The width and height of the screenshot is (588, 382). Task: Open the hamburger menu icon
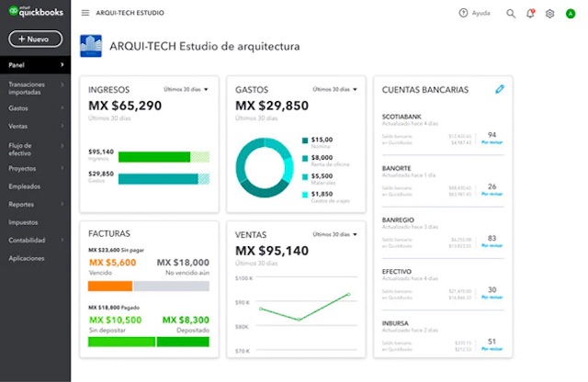click(85, 13)
